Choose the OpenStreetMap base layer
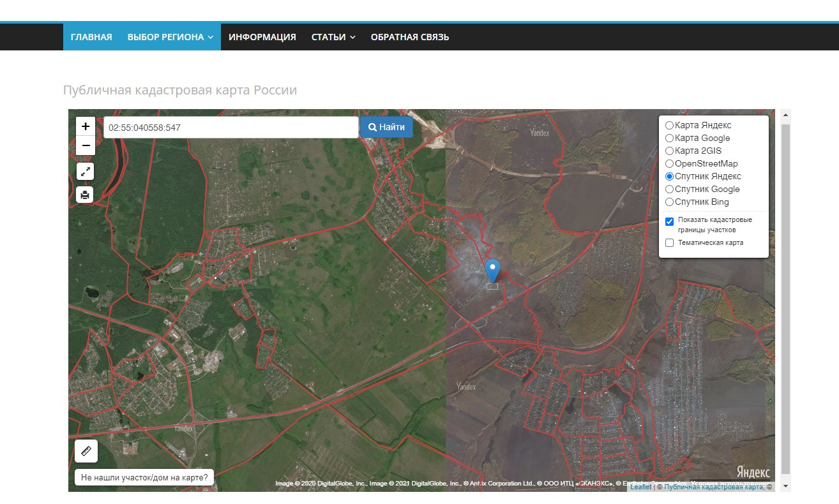 coord(669,164)
